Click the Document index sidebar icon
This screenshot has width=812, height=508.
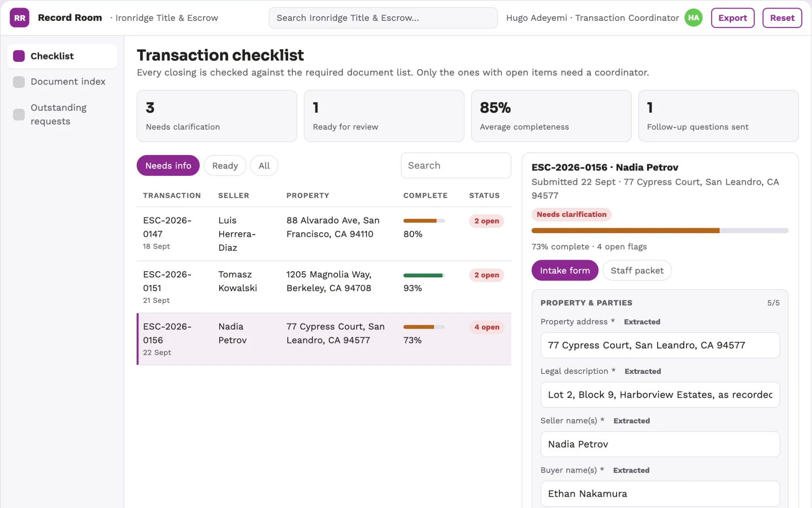19,82
